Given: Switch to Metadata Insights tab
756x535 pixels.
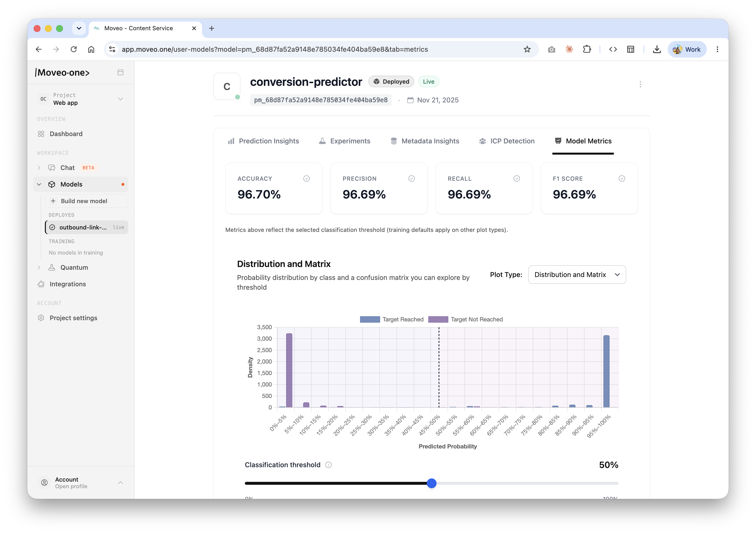Looking at the screenshot, I should point(425,141).
